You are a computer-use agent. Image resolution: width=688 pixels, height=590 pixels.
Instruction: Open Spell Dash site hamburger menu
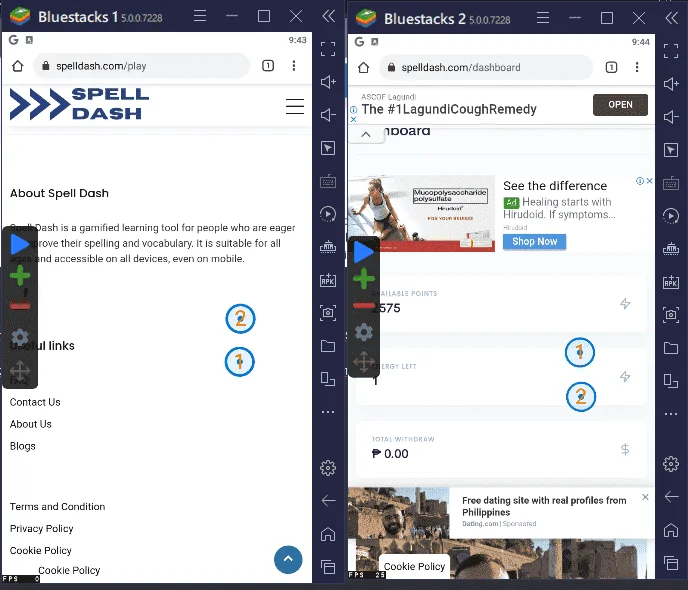point(295,106)
